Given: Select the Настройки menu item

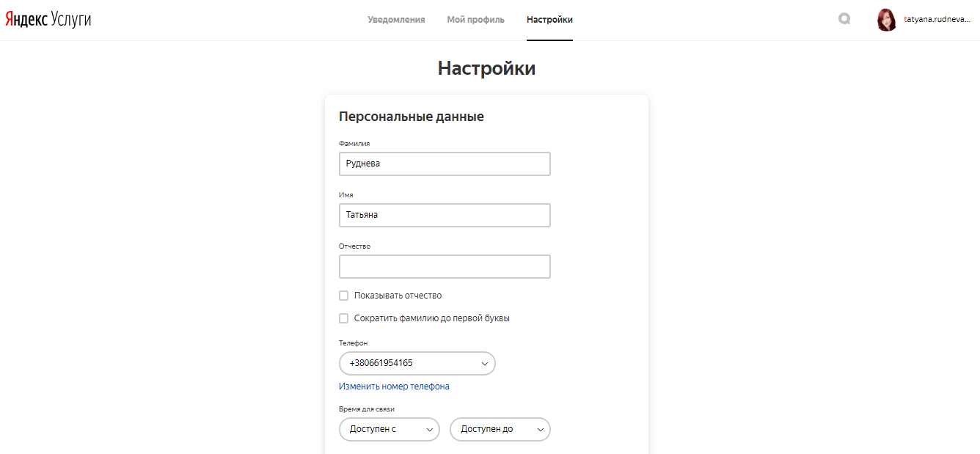Looking at the screenshot, I should [x=549, y=20].
